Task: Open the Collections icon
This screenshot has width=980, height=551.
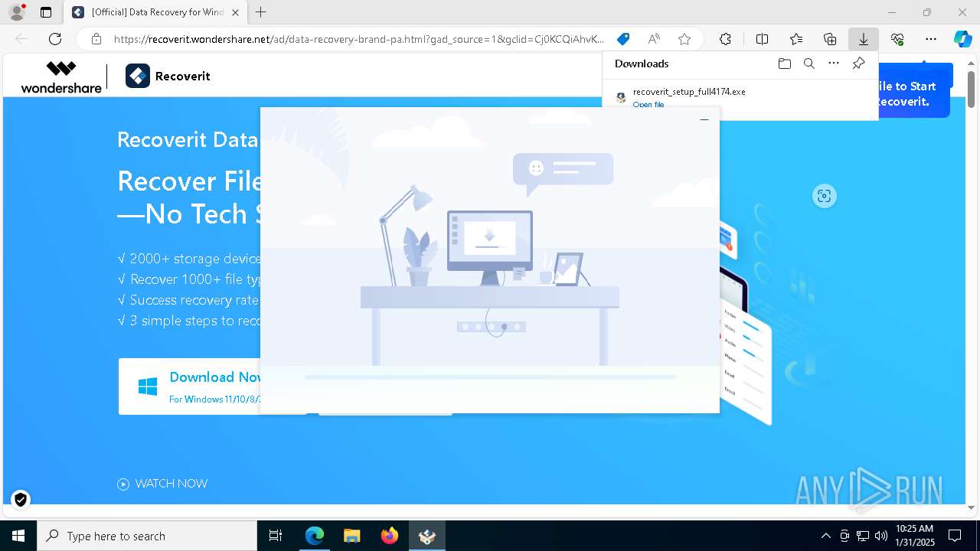Action: 830,39
